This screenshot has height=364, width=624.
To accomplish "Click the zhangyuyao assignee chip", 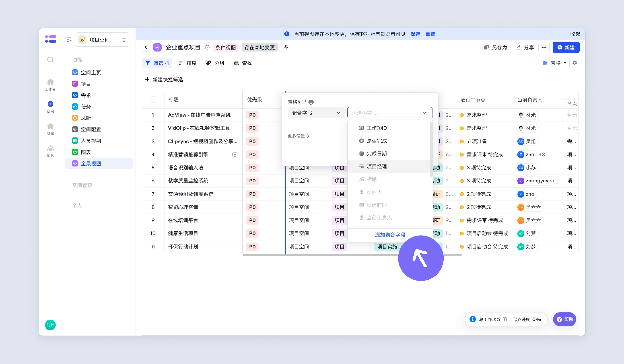I will (x=537, y=181).
